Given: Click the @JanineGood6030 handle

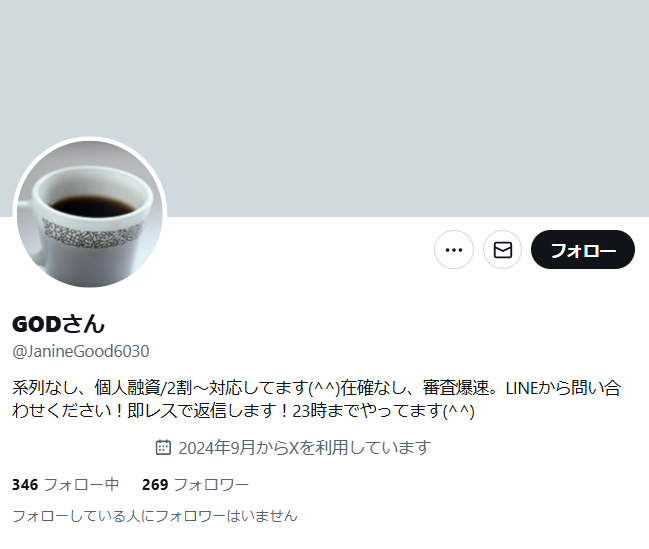Looking at the screenshot, I should click(x=81, y=352).
